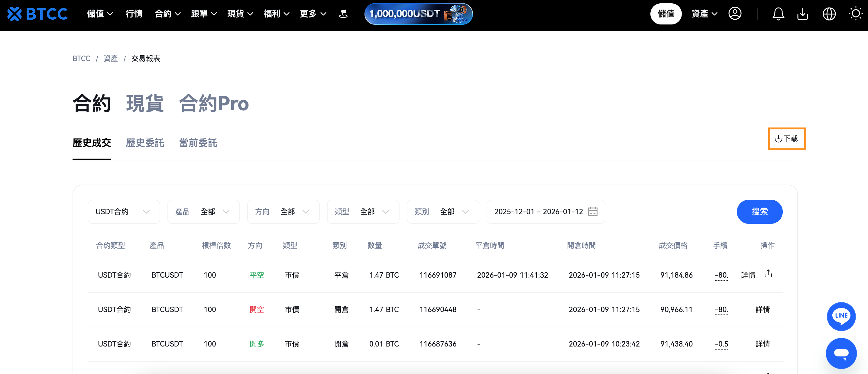This screenshot has height=374, width=868.
Task: Click share icon on order 116691087
Action: pyautogui.click(x=768, y=273)
